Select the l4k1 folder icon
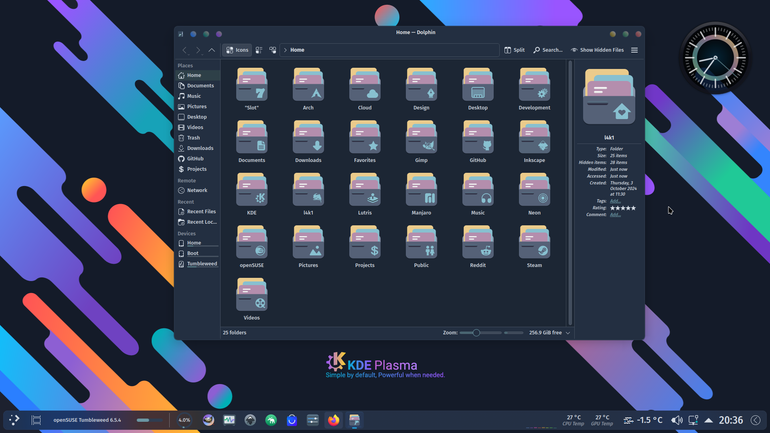 point(308,190)
